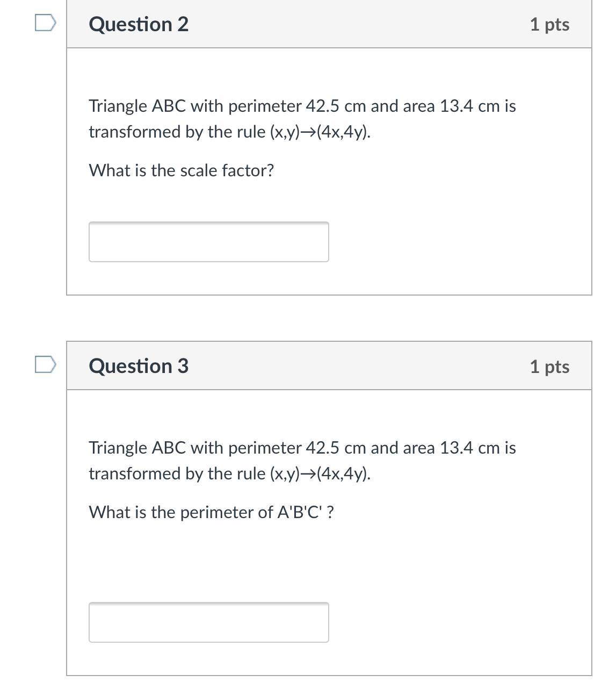
Task: Click the 1 pts label on Question 2
Action: point(549,24)
